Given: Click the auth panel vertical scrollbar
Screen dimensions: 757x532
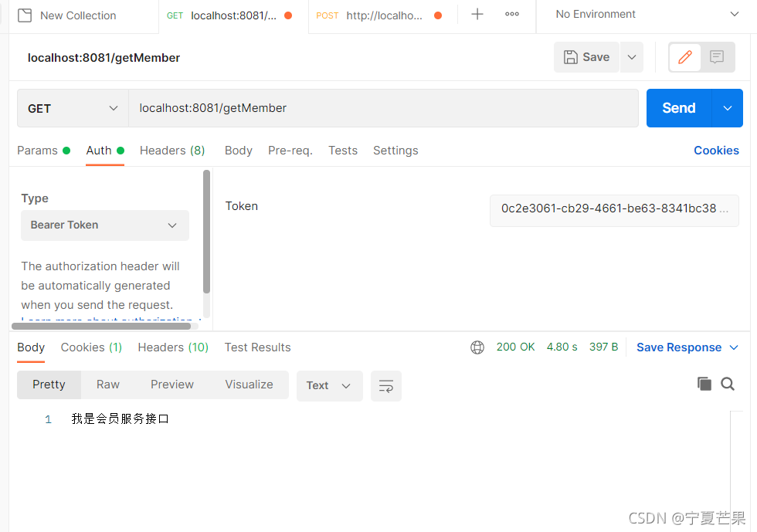Looking at the screenshot, I should tap(207, 232).
